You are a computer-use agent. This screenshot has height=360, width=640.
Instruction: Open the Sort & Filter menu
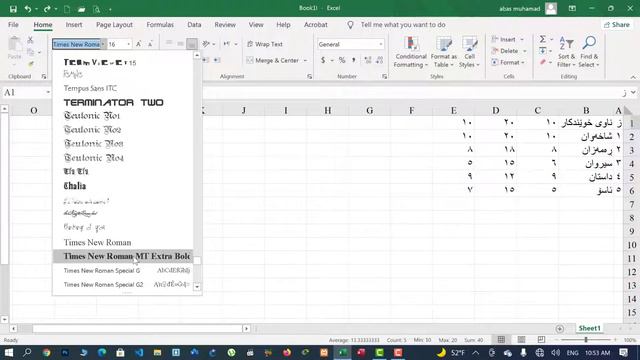coord(566,52)
